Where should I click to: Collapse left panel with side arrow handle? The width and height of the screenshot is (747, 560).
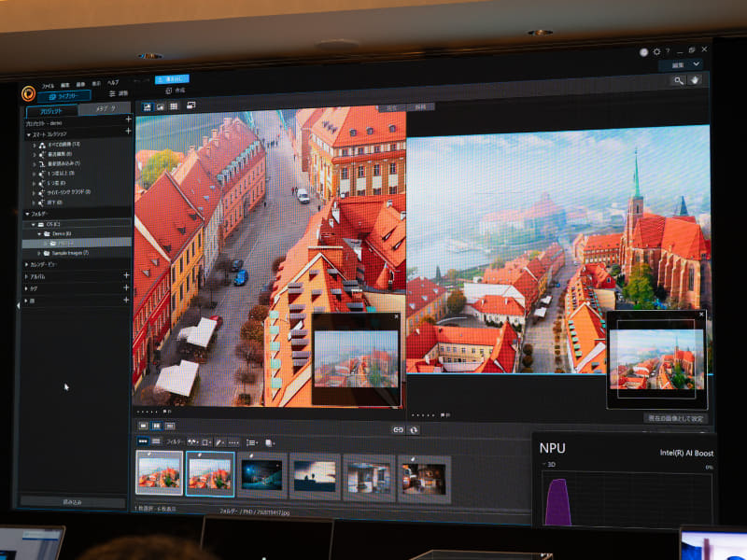pos(19,305)
